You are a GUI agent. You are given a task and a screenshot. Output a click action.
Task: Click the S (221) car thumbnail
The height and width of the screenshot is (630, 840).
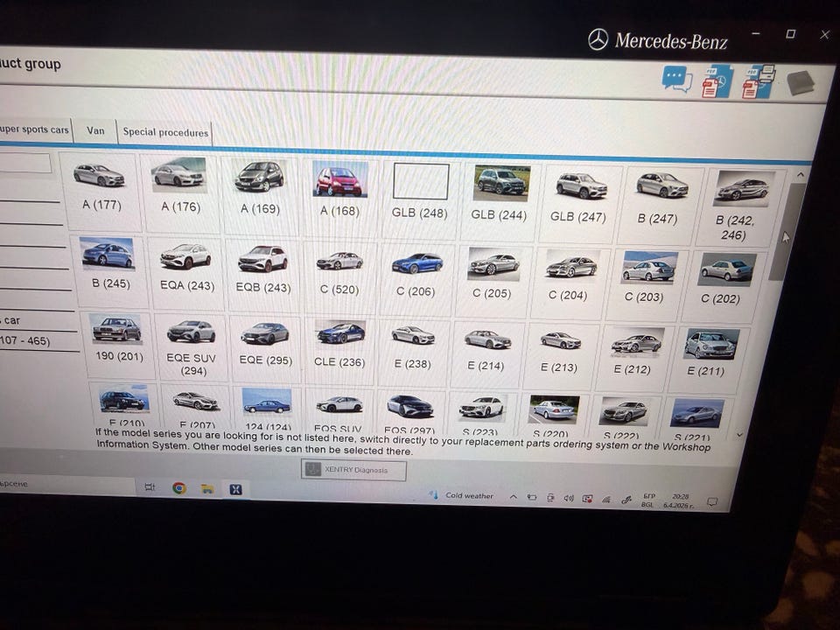tap(696, 413)
